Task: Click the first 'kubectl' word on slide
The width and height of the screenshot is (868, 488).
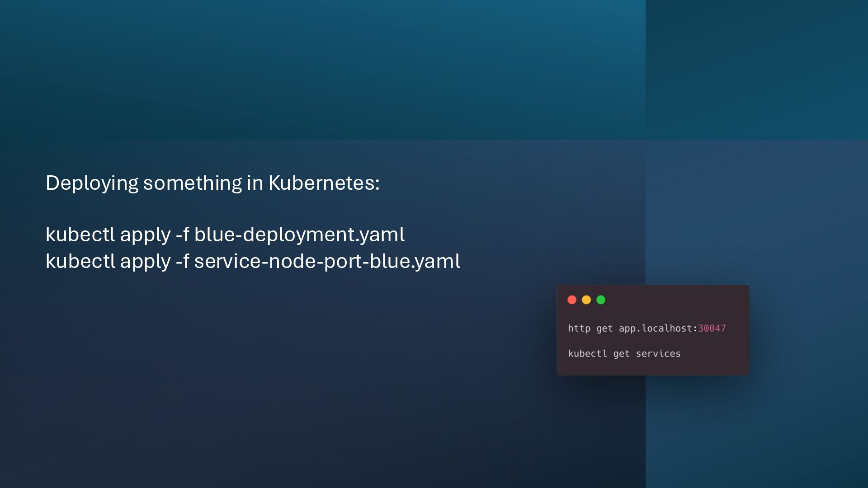Action: [80, 235]
